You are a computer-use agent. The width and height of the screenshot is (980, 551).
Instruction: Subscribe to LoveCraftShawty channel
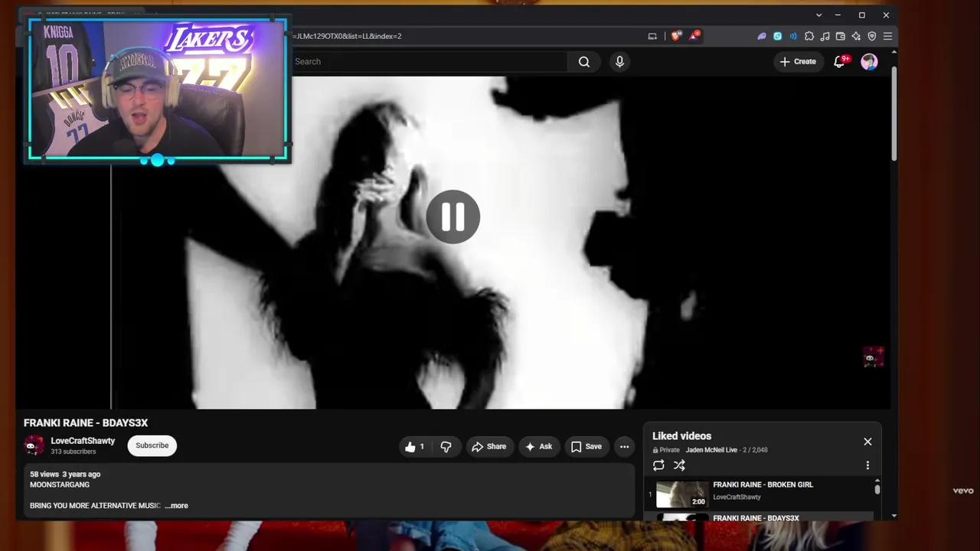pos(152,445)
